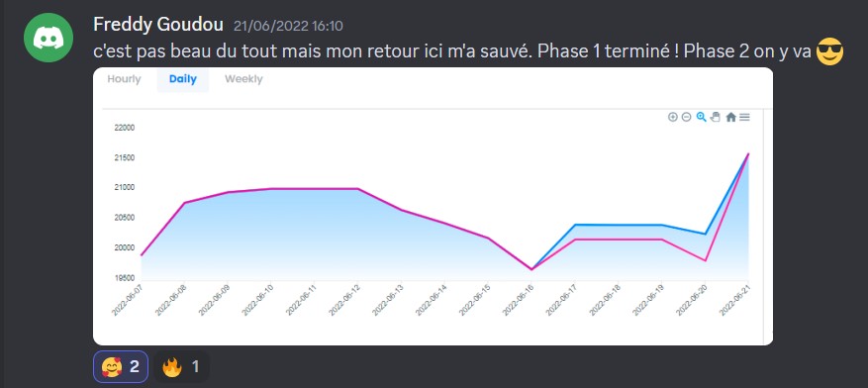Click Freddy Goudou's green Discord avatar
The image size is (868, 388).
pyautogui.click(x=48, y=38)
